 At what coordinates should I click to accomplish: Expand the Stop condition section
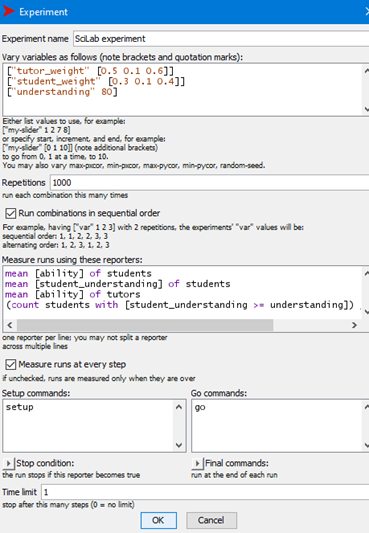point(8,463)
